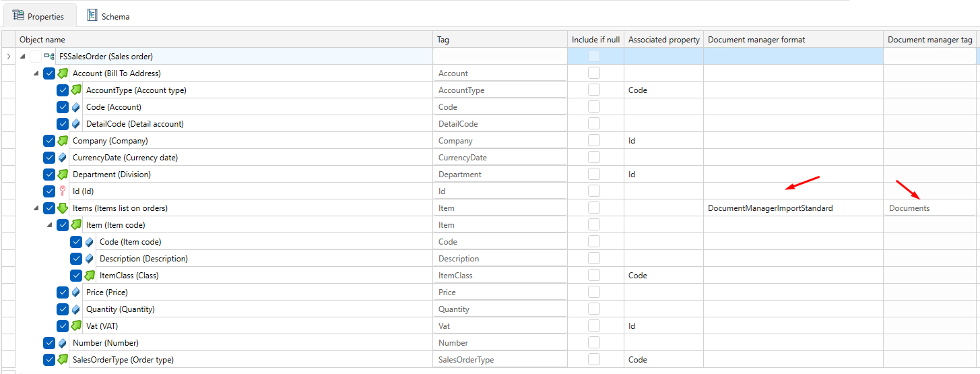The height and width of the screenshot is (374, 980).
Task: Click the Document manager format column header
Action: tap(793, 40)
